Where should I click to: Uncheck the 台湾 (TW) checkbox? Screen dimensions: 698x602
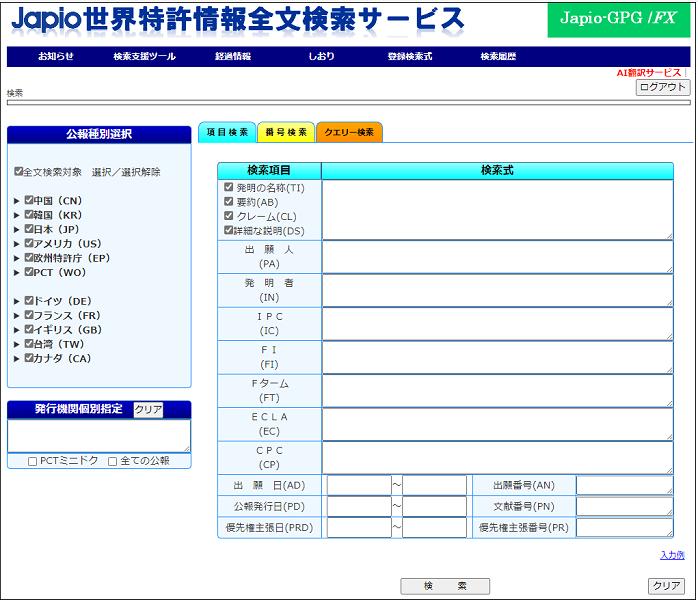29,343
